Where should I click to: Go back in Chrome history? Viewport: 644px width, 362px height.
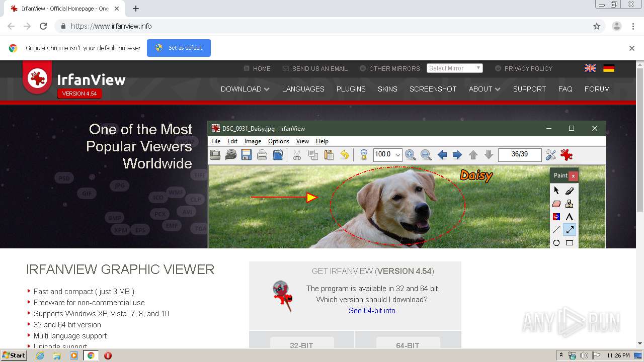11,26
